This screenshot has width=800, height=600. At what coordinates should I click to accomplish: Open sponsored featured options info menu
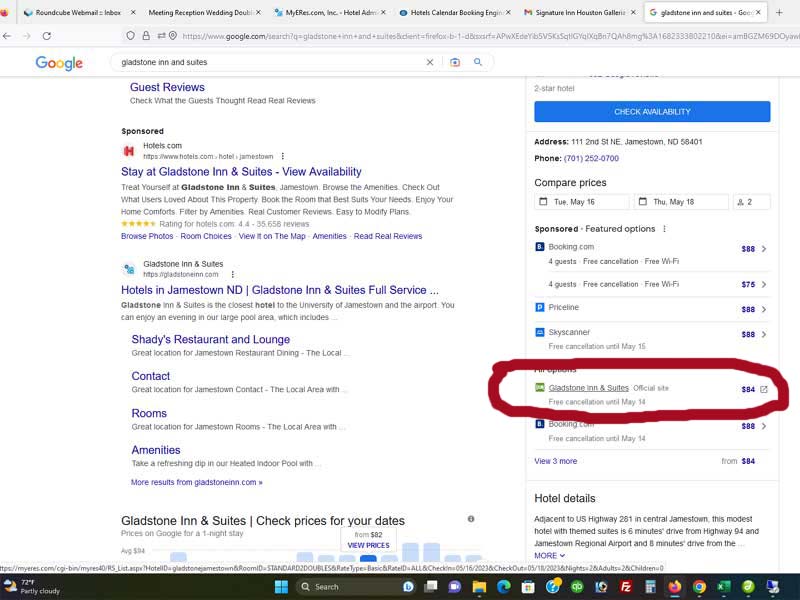click(664, 229)
